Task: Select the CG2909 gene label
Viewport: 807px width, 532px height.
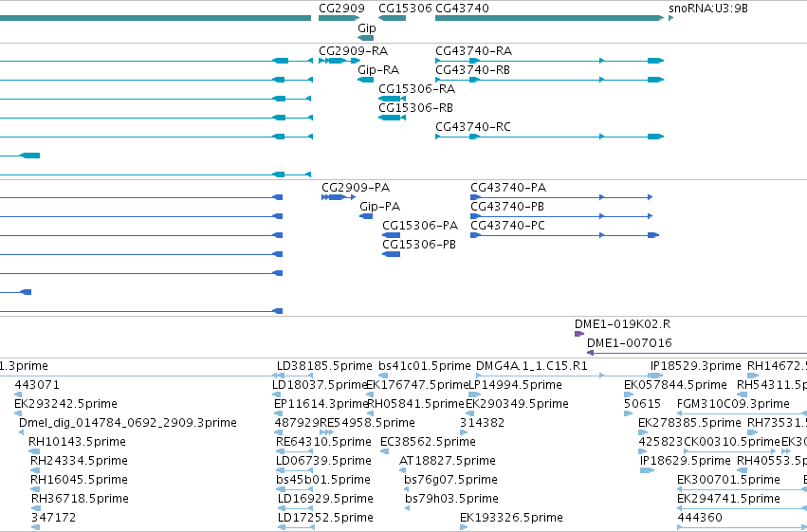Action: tap(341, 9)
